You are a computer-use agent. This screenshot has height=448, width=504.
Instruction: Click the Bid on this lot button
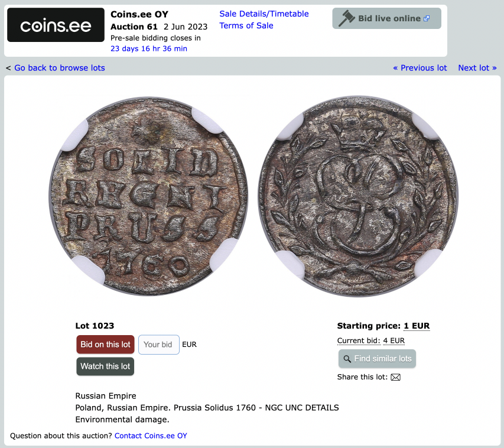(105, 345)
